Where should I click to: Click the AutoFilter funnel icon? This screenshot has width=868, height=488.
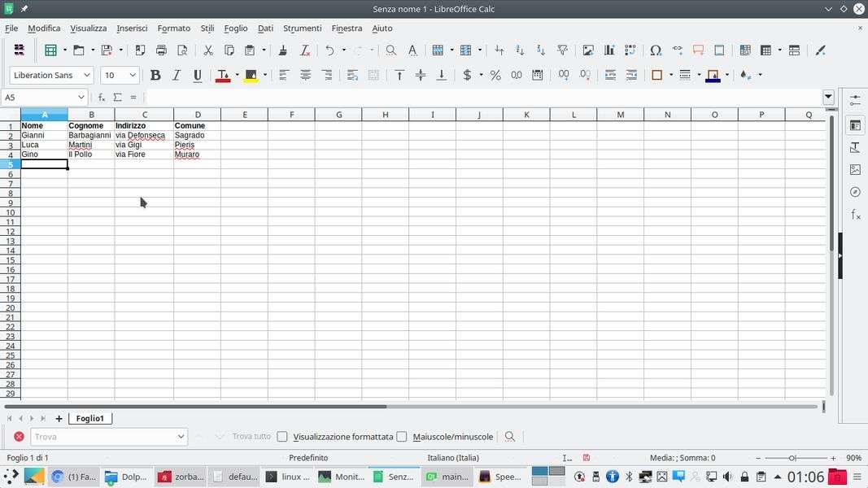(x=562, y=50)
